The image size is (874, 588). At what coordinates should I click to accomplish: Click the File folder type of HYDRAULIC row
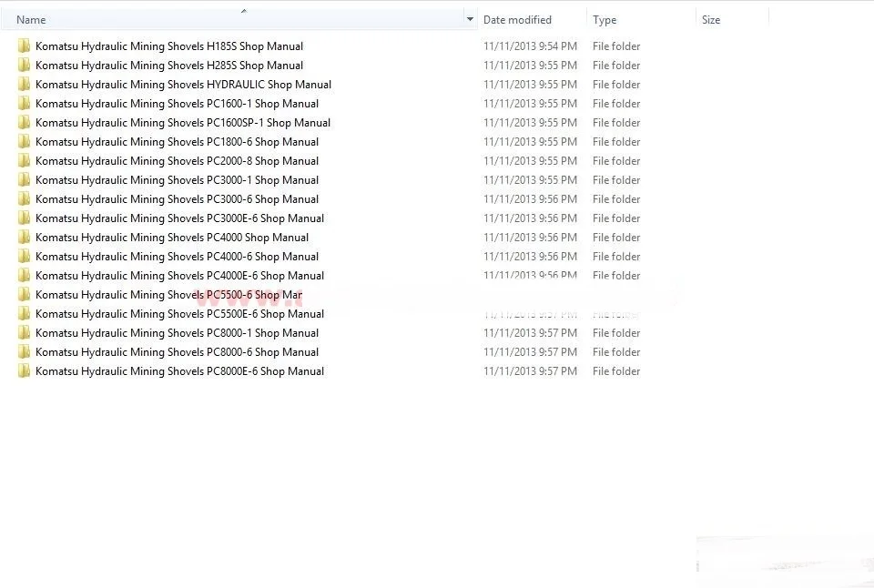[x=616, y=85]
